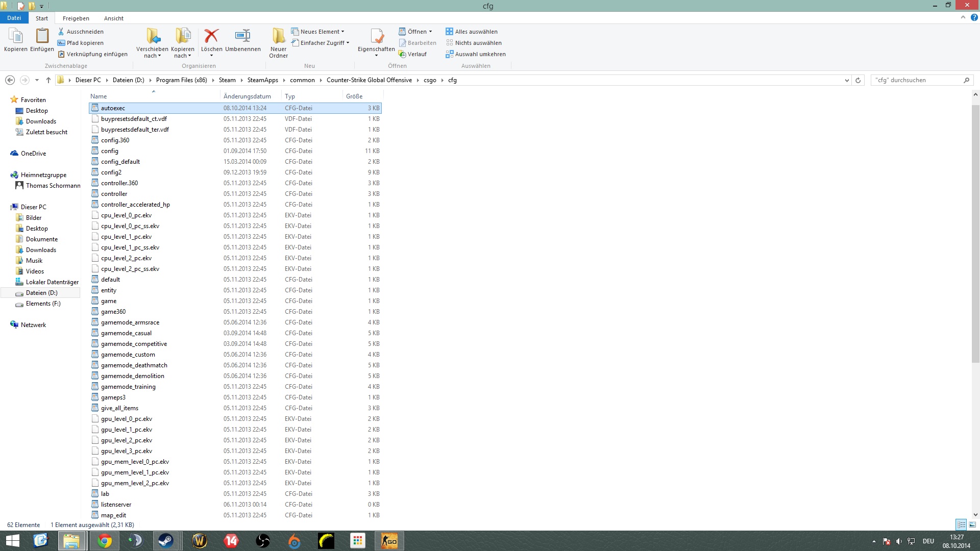
Task: Click the vertical scrollbar thumb
Action: coord(975,235)
